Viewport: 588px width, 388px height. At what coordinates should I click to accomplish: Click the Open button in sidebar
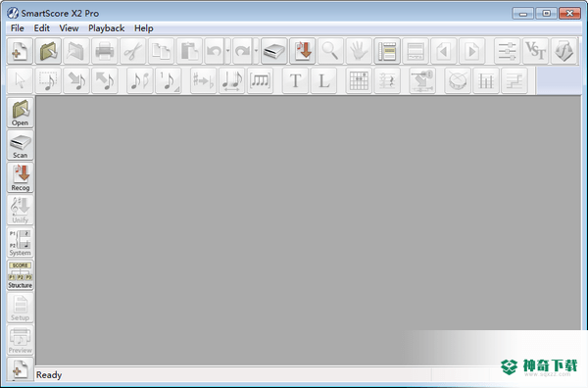click(21, 113)
